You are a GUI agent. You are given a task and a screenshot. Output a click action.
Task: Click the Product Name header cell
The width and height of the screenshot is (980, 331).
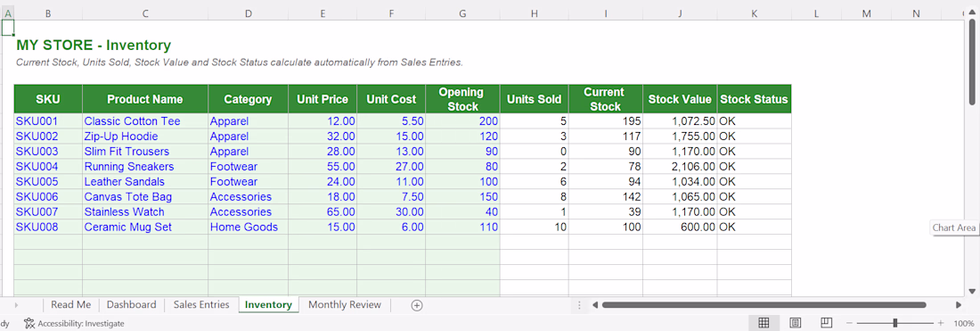click(x=145, y=99)
